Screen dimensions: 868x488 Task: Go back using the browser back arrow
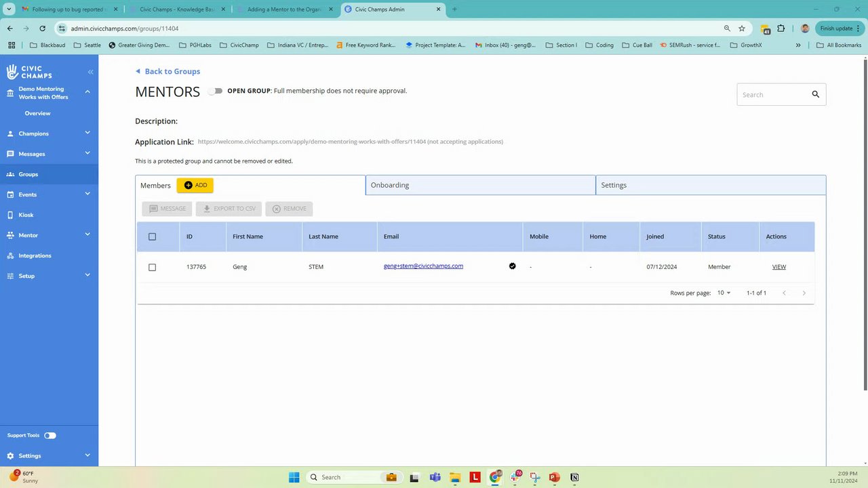coord(10,28)
